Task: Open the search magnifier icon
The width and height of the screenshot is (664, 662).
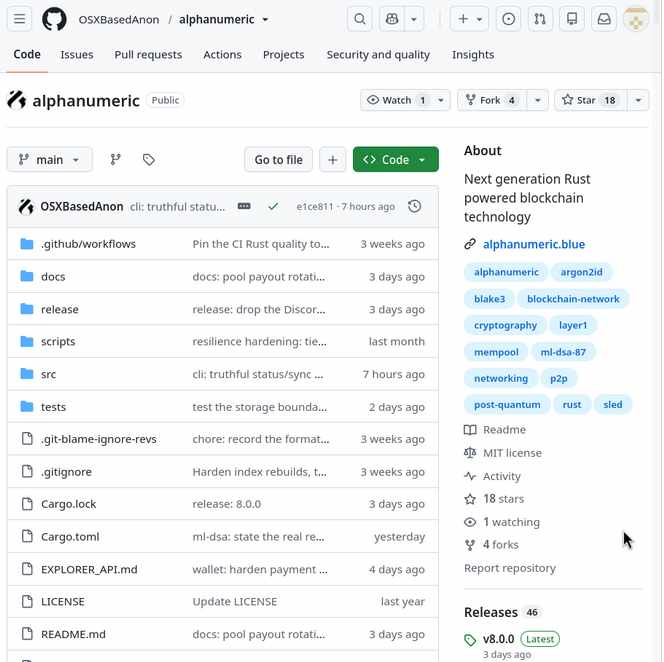Action: pyautogui.click(x=360, y=19)
